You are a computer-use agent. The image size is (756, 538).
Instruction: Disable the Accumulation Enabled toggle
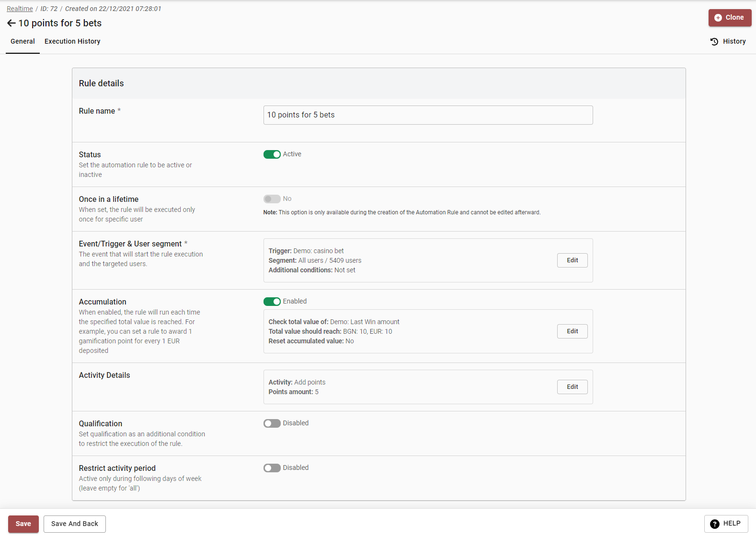[272, 302]
